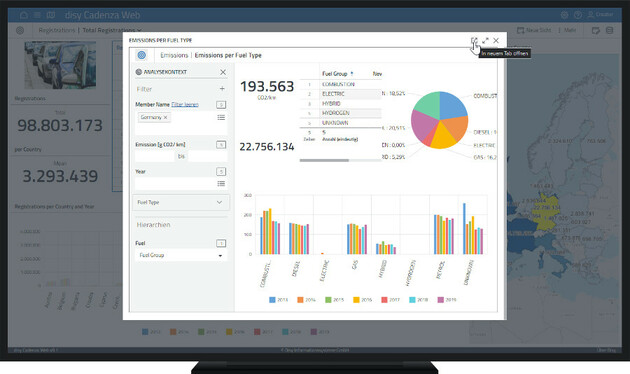
Task: Click the yellow slice of the pie chart
Action: click(443, 137)
